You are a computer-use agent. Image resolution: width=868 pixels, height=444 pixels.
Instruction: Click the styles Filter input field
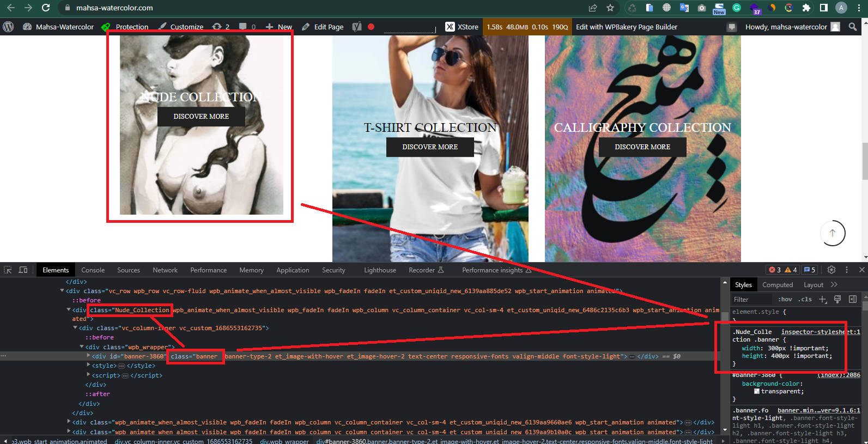(752, 299)
